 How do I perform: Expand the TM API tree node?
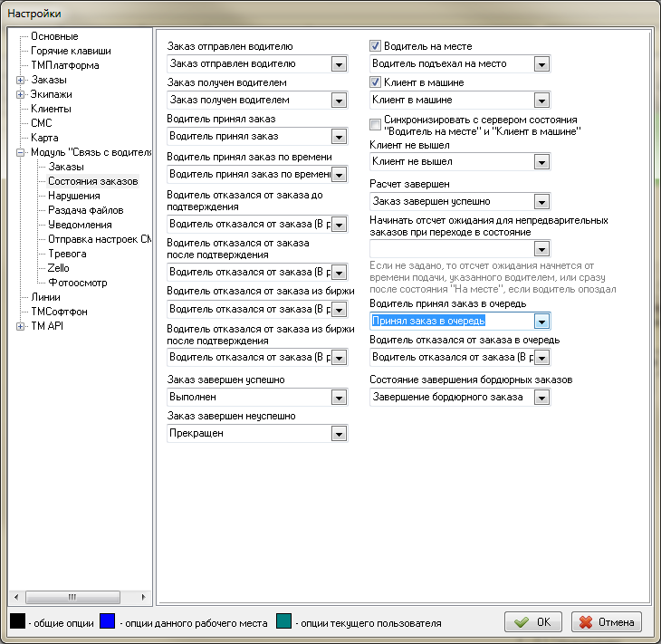click(20, 327)
